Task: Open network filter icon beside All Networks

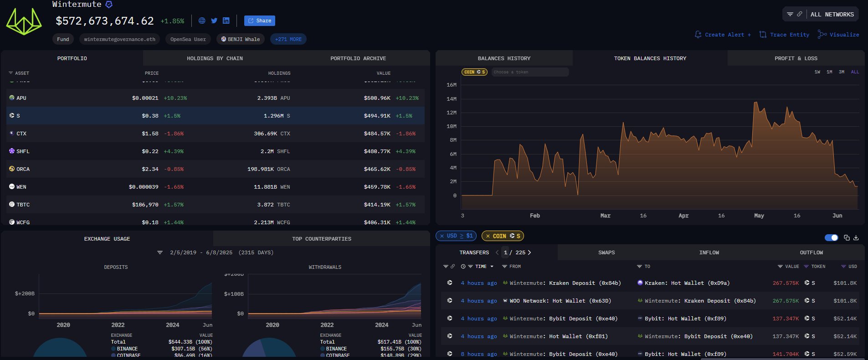Action: pos(790,14)
